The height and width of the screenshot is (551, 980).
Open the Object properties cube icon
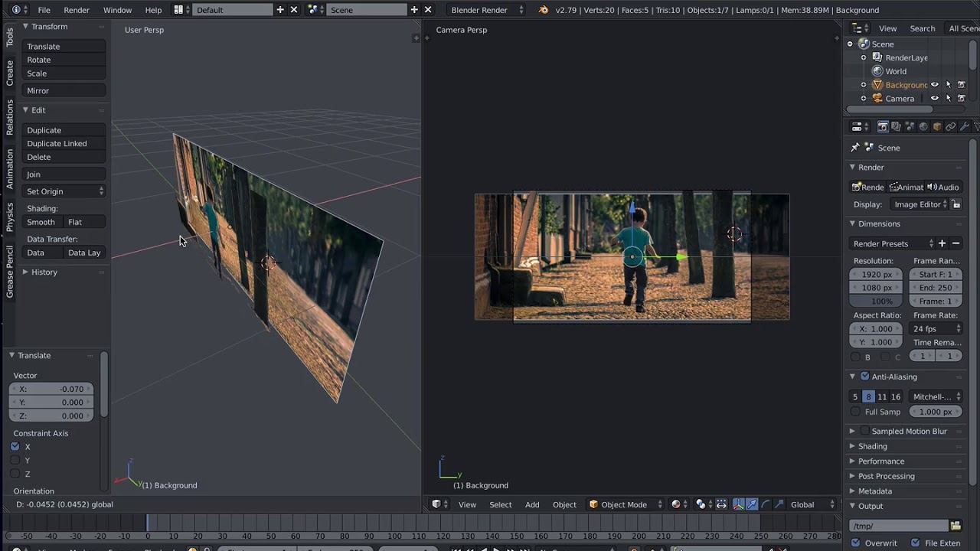(937, 127)
